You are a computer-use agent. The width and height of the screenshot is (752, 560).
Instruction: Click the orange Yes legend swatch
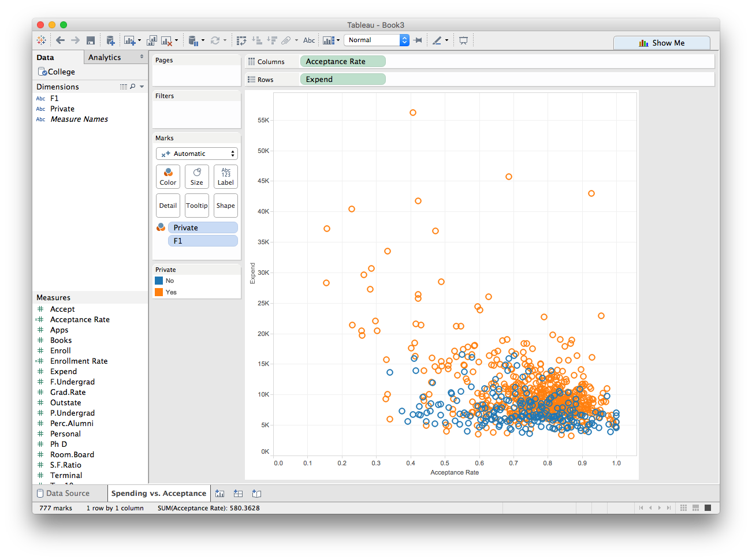159,292
